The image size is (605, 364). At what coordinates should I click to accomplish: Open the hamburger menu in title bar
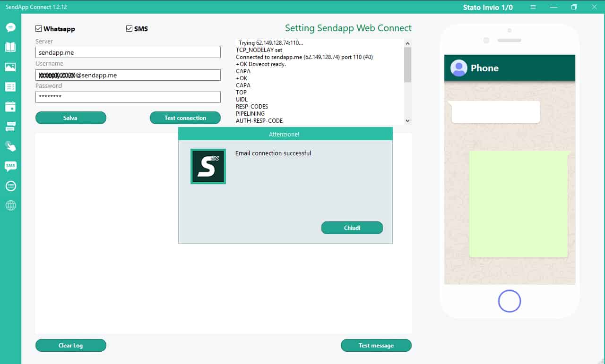(x=533, y=7)
